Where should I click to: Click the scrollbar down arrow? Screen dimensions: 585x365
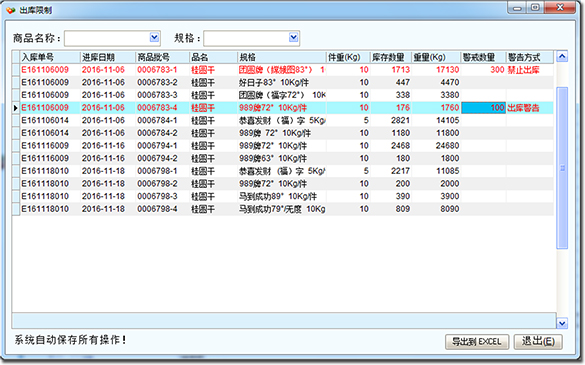[562, 323]
